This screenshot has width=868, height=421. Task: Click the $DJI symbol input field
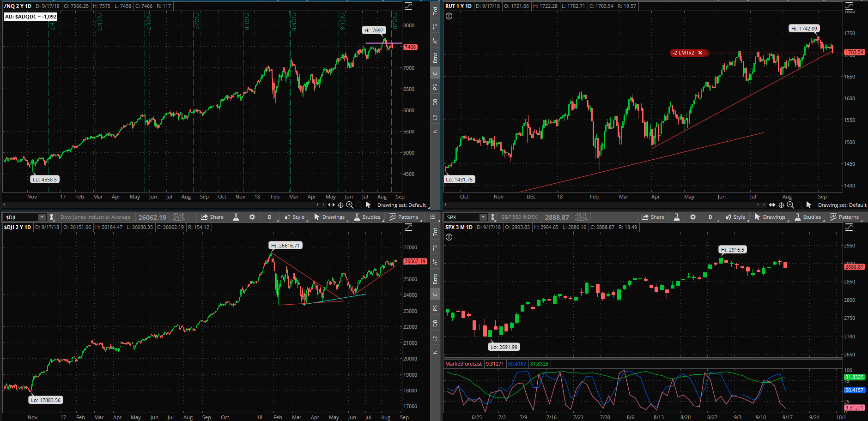(x=21, y=217)
